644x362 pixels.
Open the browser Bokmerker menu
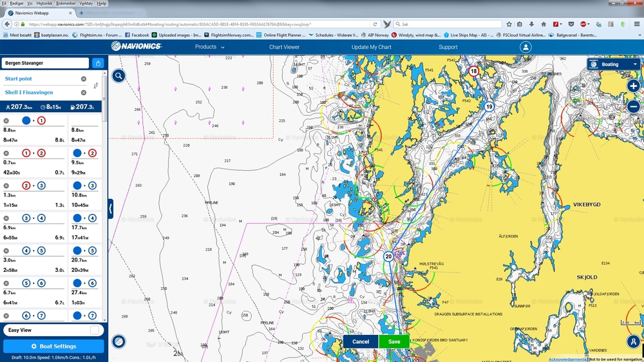click(x=66, y=3)
